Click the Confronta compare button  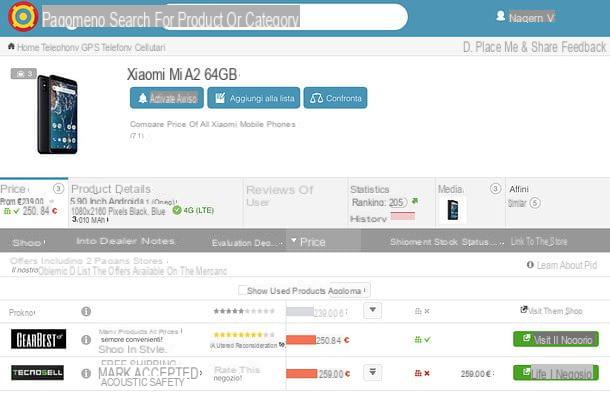(x=335, y=98)
